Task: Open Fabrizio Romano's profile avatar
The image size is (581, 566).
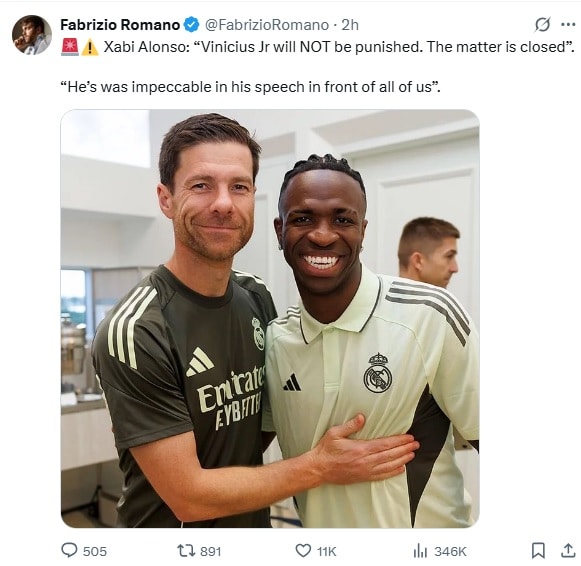Action: point(31,35)
